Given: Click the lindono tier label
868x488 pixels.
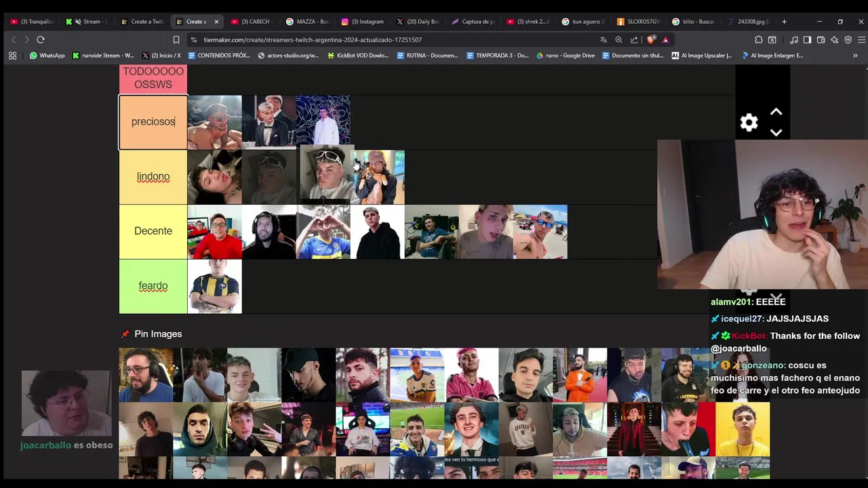Looking at the screenshot, I should [x=153, y=177].
